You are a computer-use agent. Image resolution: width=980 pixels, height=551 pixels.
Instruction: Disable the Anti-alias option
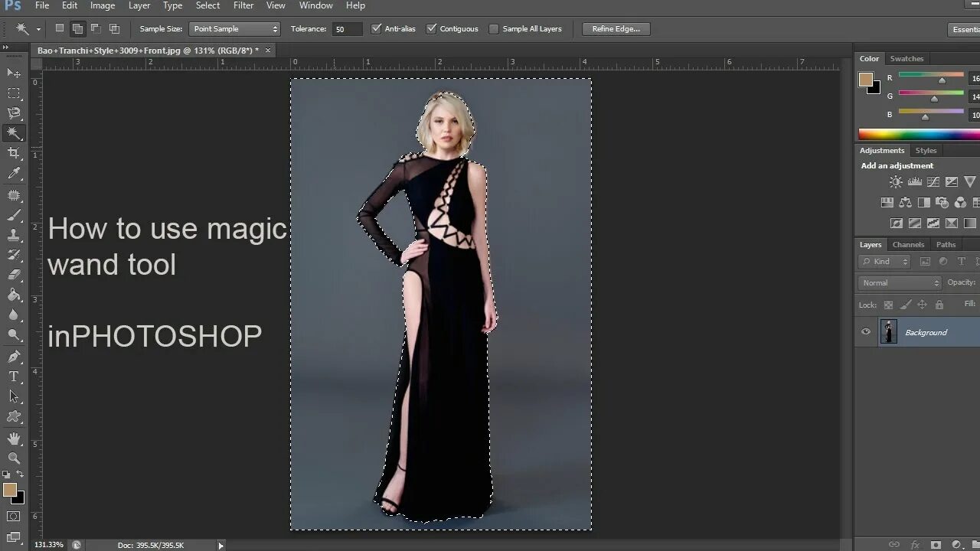[x=377, y=28]
